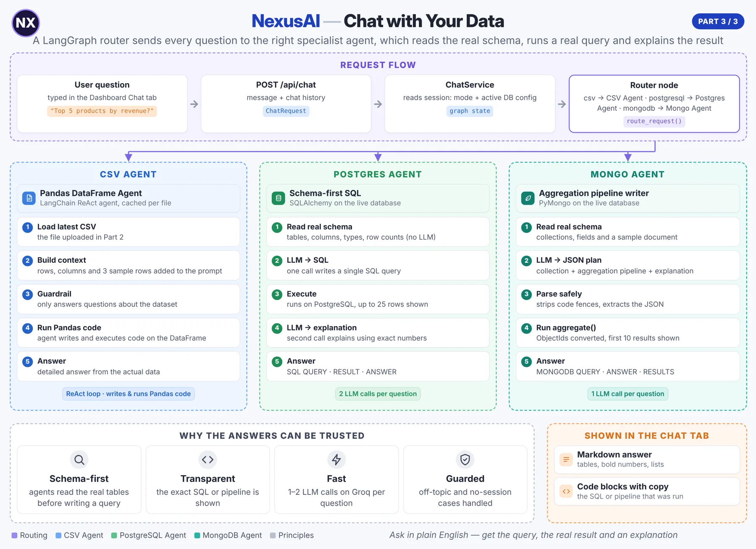Image resolution: width=756 pixels, height=549 pixels.
Task: Click the Code blocks with copy icon
Action: coord(566,491)
